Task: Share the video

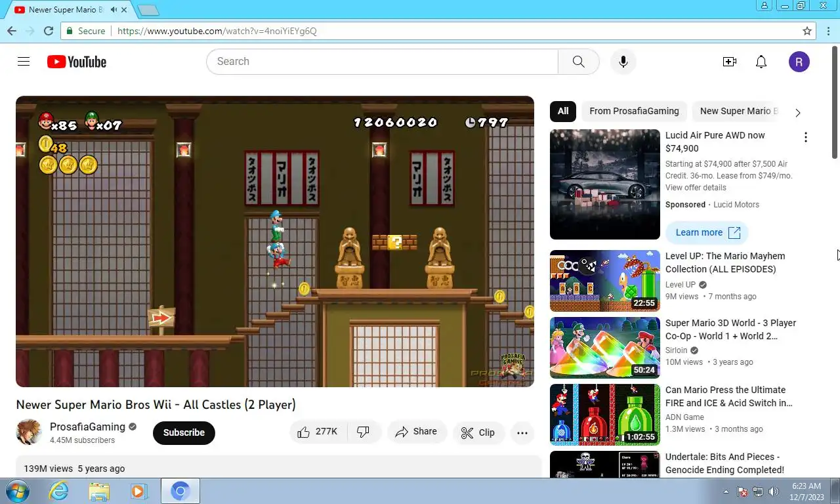Action: tap(416, 432)
